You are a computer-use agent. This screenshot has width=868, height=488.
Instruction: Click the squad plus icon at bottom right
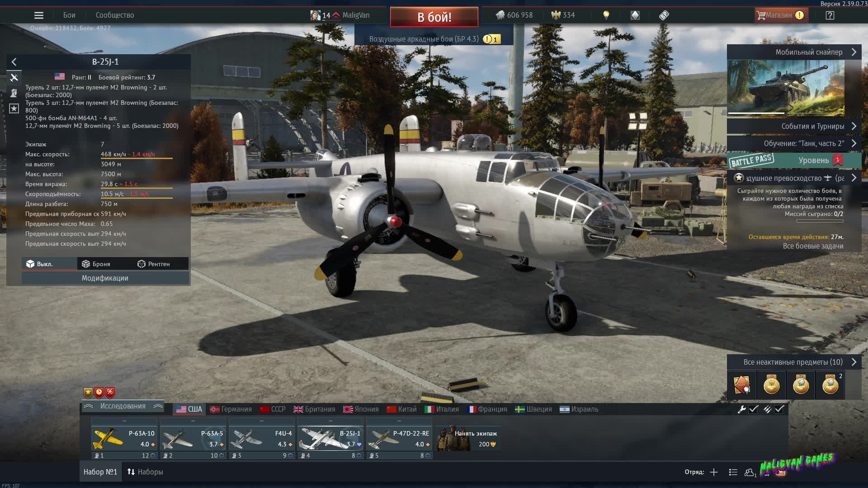coord(713,471)
